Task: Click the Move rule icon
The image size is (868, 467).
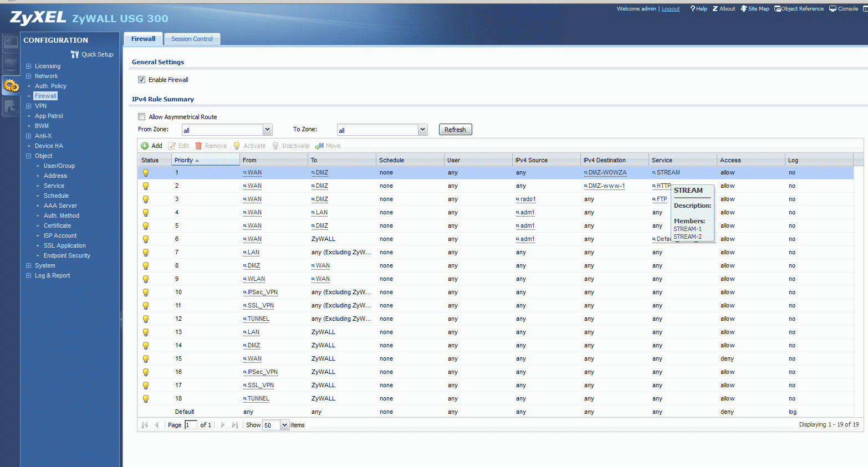Action: 319,146
